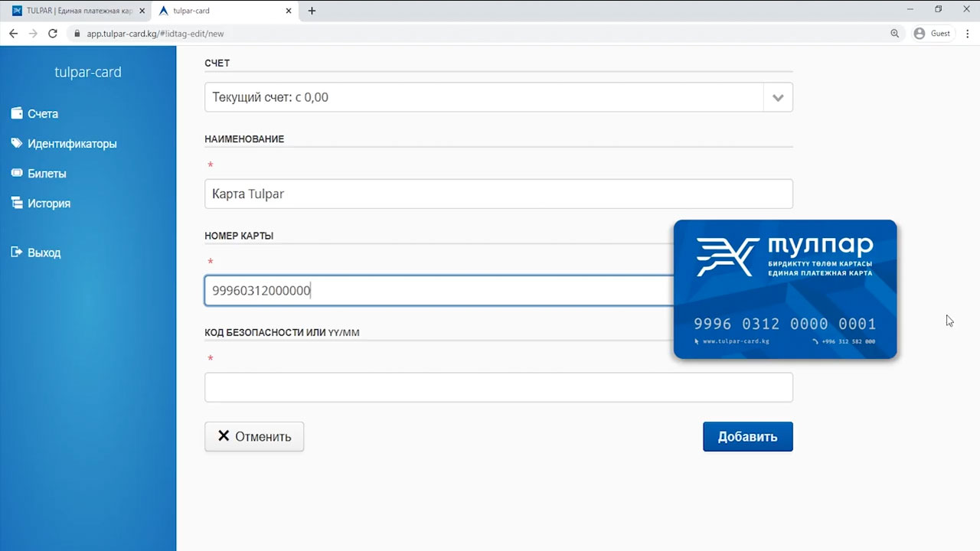
Task: Click the tulpar-card sidebar title
Action: 88,72
